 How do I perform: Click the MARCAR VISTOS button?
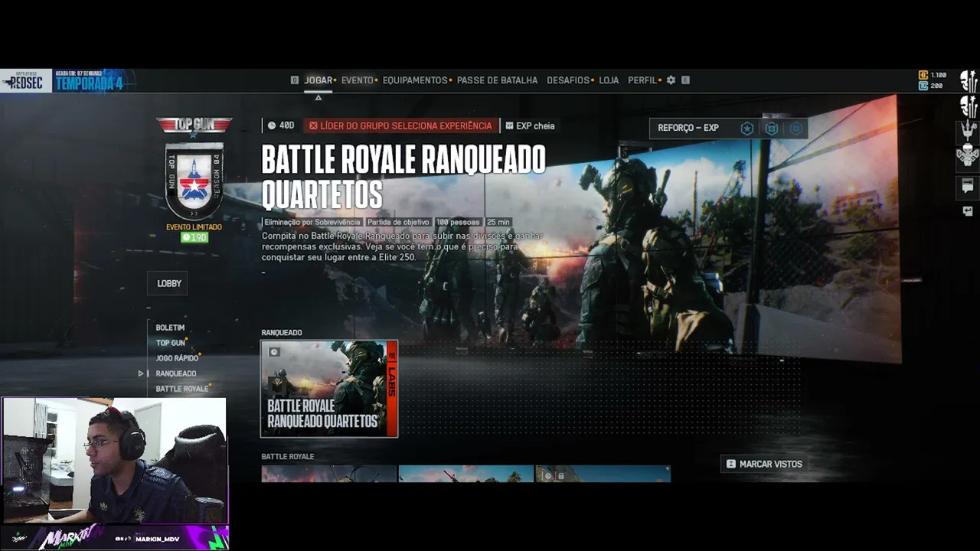click(764, 464)
